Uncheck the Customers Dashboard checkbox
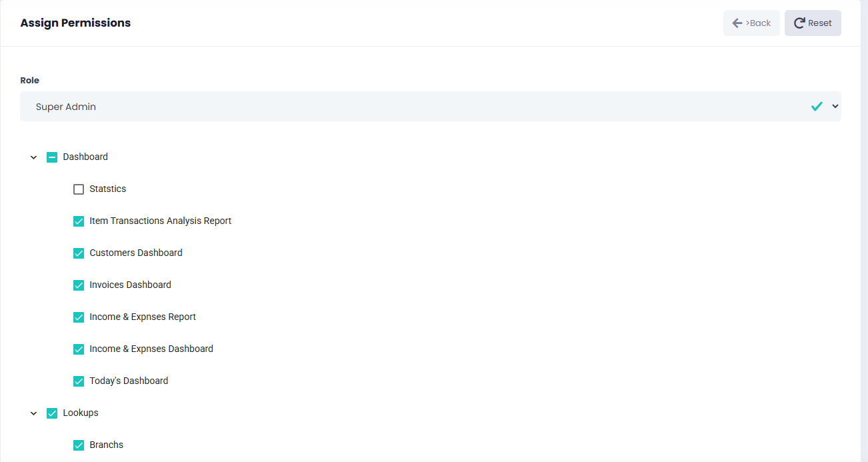This screenshot has width=868, height=462. click(x=79, y=253)
